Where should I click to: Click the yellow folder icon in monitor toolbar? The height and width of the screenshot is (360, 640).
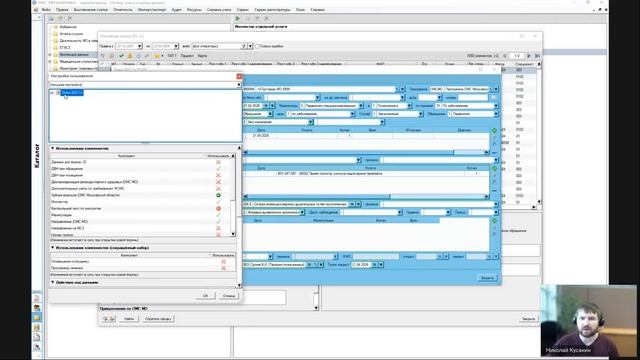[x=157, y=56]
